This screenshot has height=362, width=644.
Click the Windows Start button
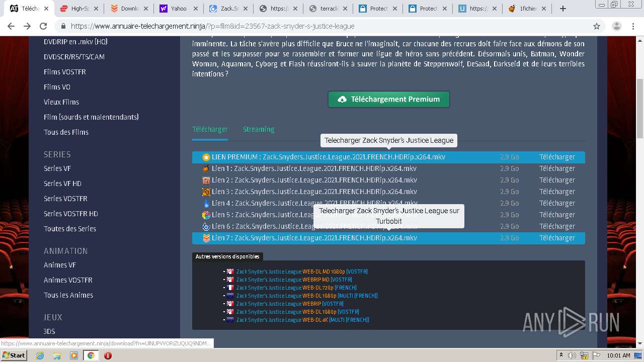(x=14, y=355)
